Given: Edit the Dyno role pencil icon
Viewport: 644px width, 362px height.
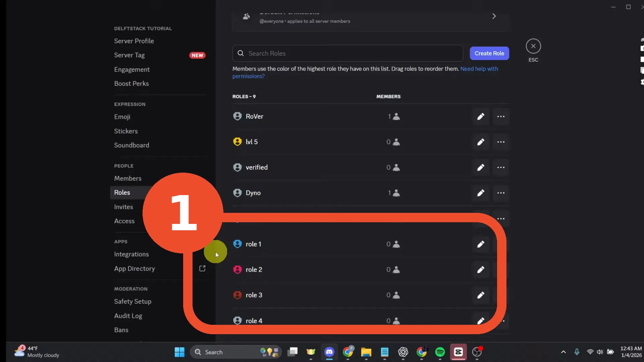Looking at the screenshot, I should coord(481,193).
